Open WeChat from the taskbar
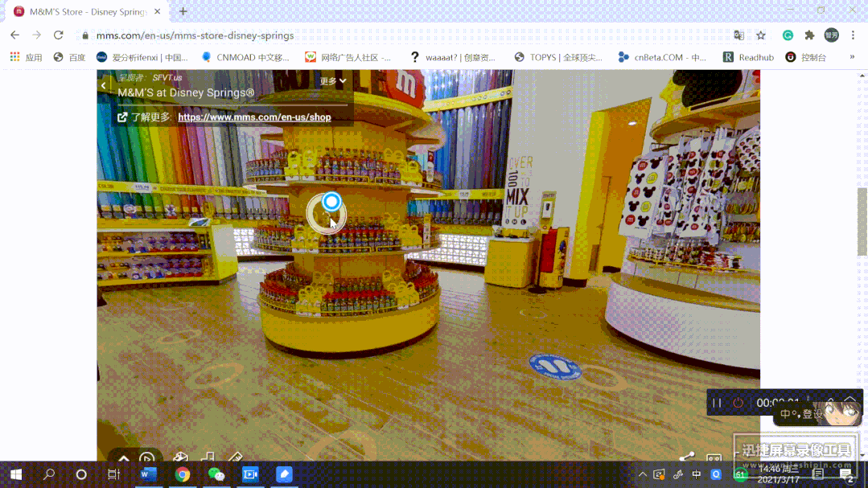The width and height of the screenshot is (868, 488). pos(216,474)
